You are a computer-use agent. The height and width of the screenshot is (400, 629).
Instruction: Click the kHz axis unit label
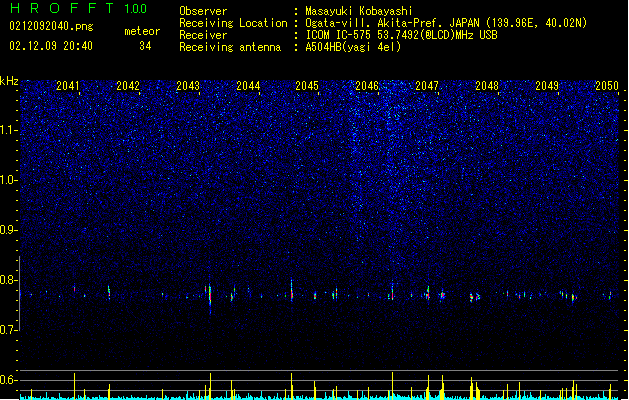(x=9, y=81)
